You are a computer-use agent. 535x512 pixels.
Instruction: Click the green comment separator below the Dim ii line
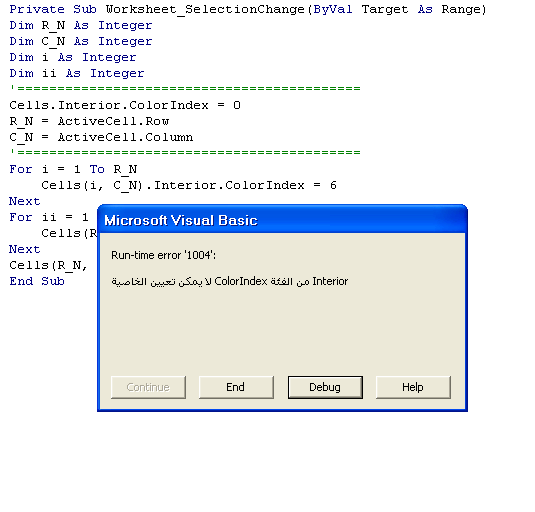pos(185,89)
